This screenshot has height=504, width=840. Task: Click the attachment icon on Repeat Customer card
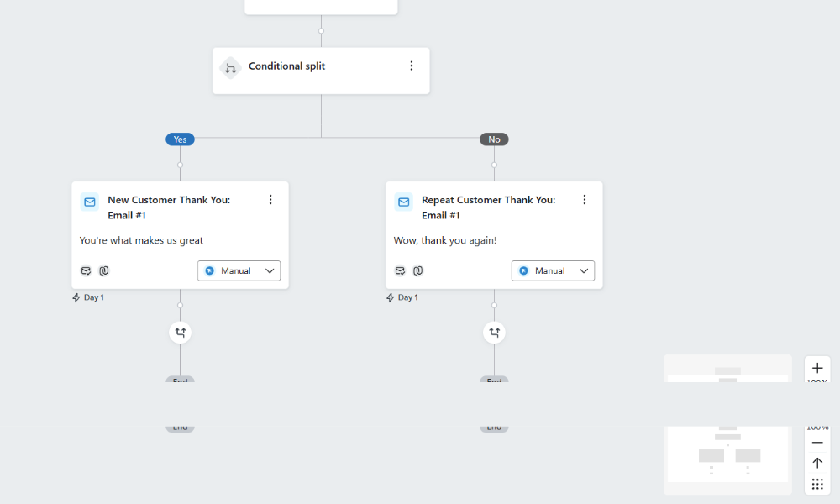(418, 270)
